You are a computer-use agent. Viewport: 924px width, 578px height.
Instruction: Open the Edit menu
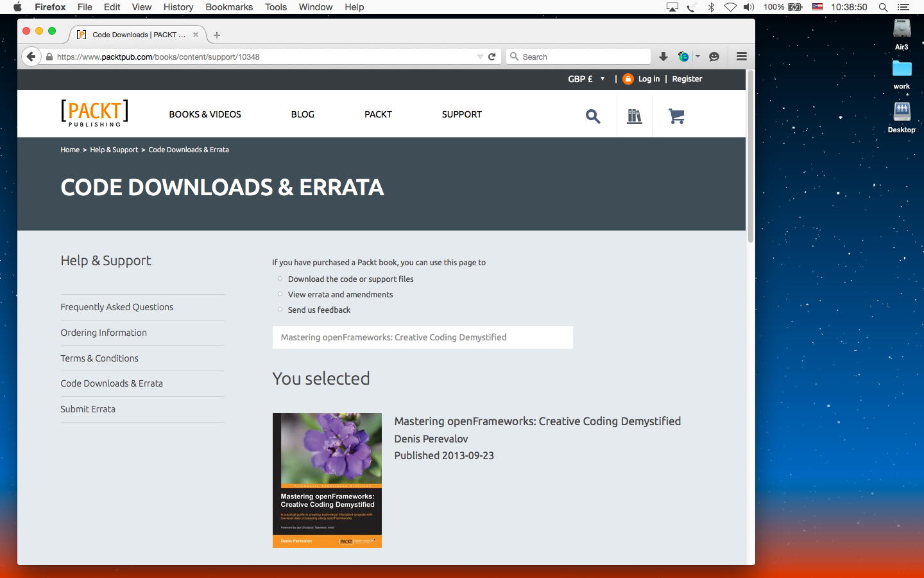pos(112,7)
